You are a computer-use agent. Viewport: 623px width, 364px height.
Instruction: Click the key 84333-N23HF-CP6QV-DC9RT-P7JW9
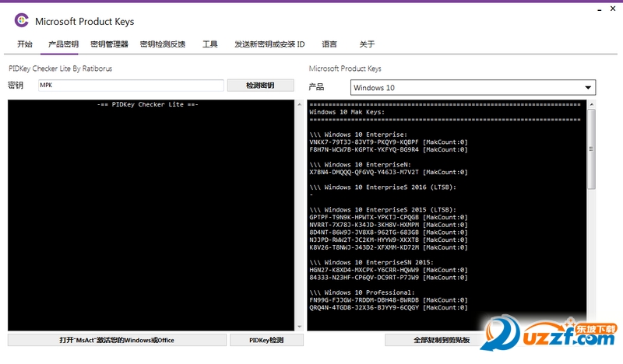click(364, 278)
